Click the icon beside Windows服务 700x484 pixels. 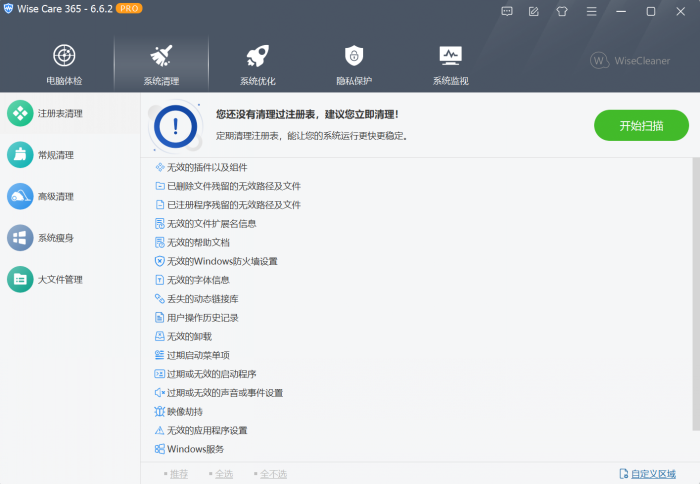click(x=159, y=449)
